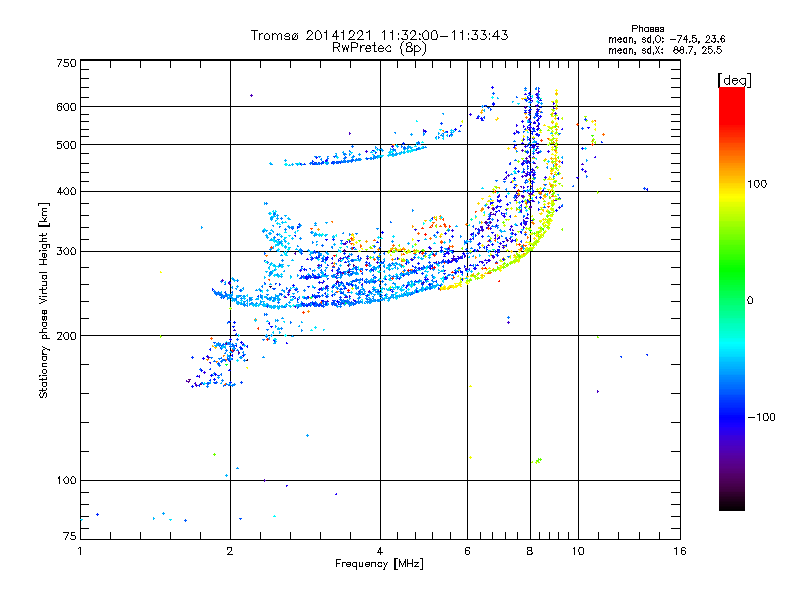Click the y-axis title 'Stationary phase Virtual Height [km]'
This screenshot has width=800, height=600.
coord(43,301)
